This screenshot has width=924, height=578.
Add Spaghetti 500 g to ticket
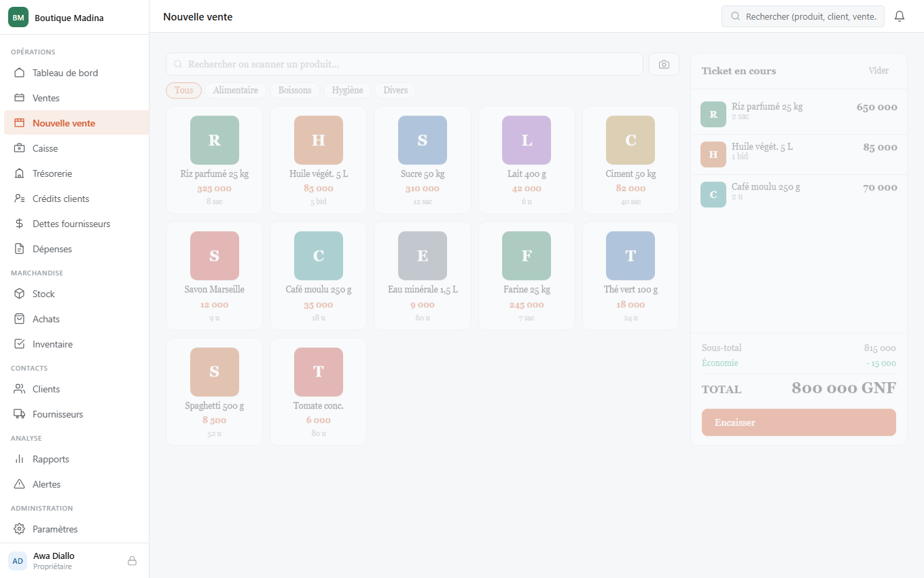[215, 392]
